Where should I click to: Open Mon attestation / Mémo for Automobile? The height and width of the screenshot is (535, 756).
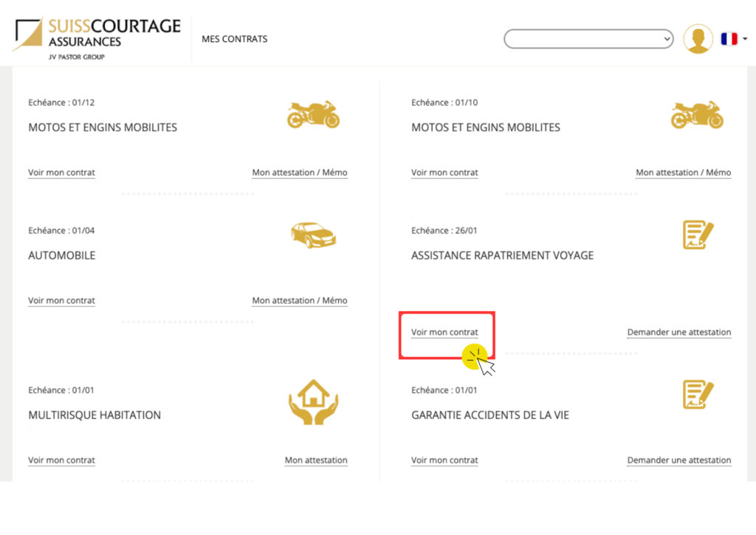[x=300, y=301]
